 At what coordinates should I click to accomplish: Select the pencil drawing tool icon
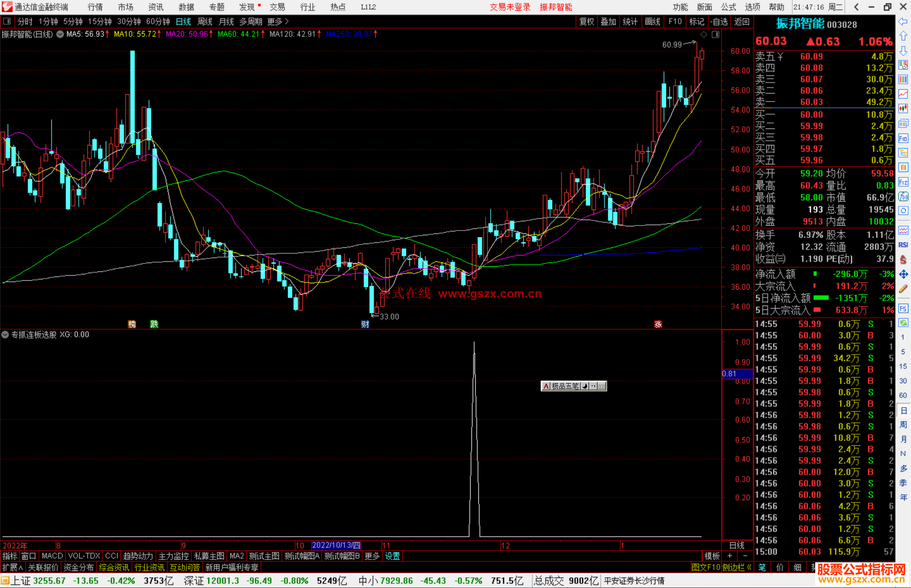(903, 289)
